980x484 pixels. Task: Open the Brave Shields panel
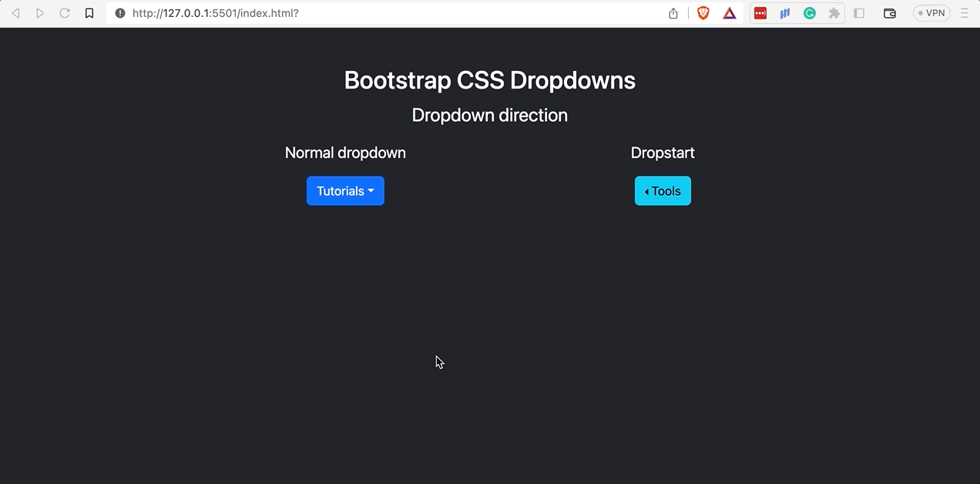(x=703, y=13)
